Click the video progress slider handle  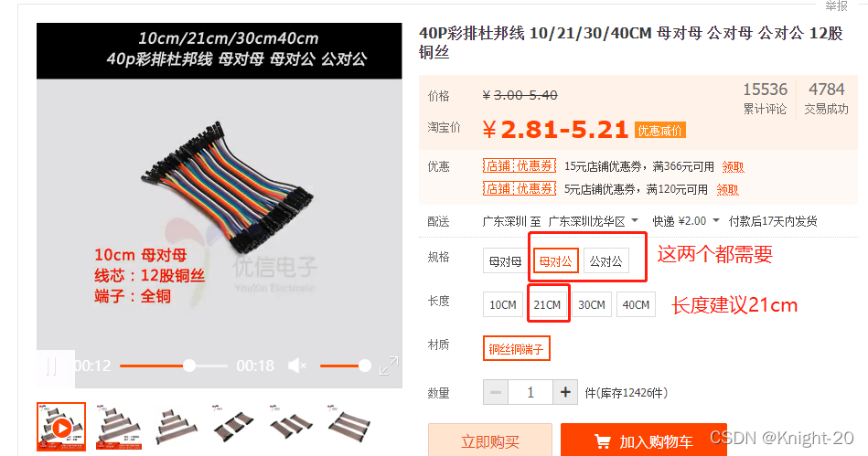pos(189,366)
